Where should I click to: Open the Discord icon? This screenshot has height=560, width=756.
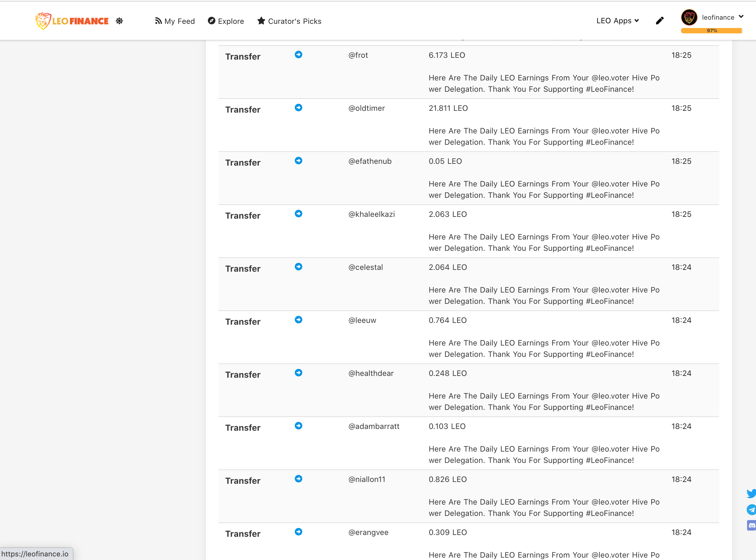pyautogui.click(x=751, y=525)
